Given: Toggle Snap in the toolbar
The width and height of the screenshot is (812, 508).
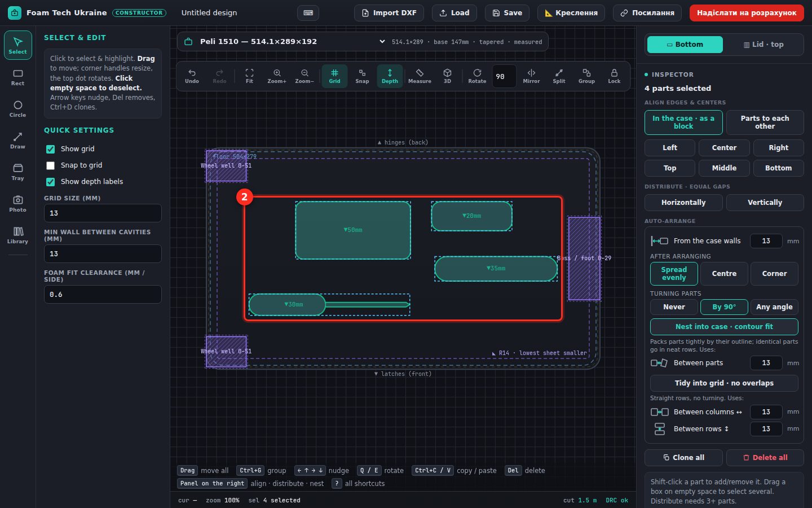Looking at the screenshot, I should coord(362,76).
